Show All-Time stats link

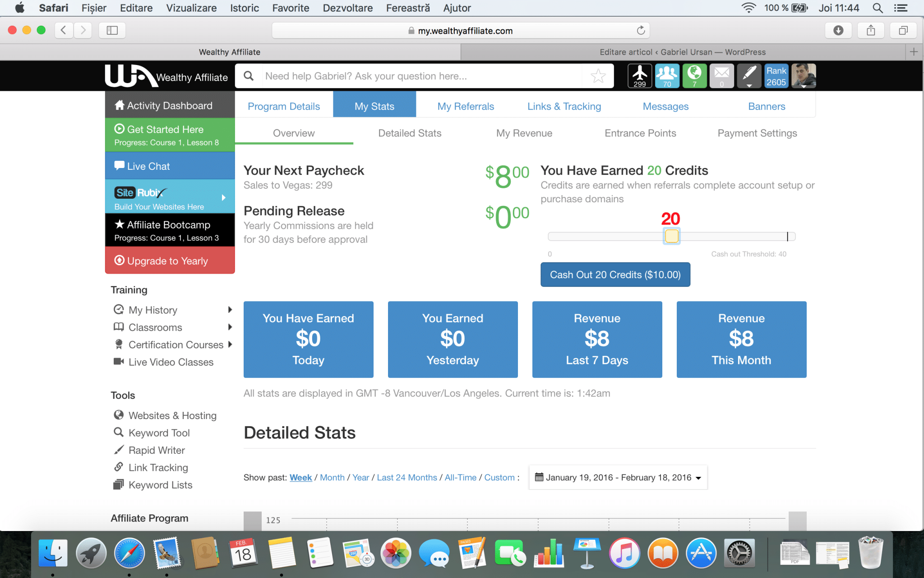[460, 477]
